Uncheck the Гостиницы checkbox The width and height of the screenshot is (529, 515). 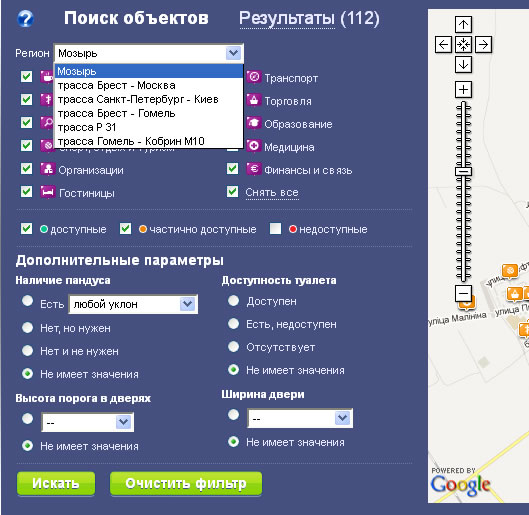coord(26,192)
